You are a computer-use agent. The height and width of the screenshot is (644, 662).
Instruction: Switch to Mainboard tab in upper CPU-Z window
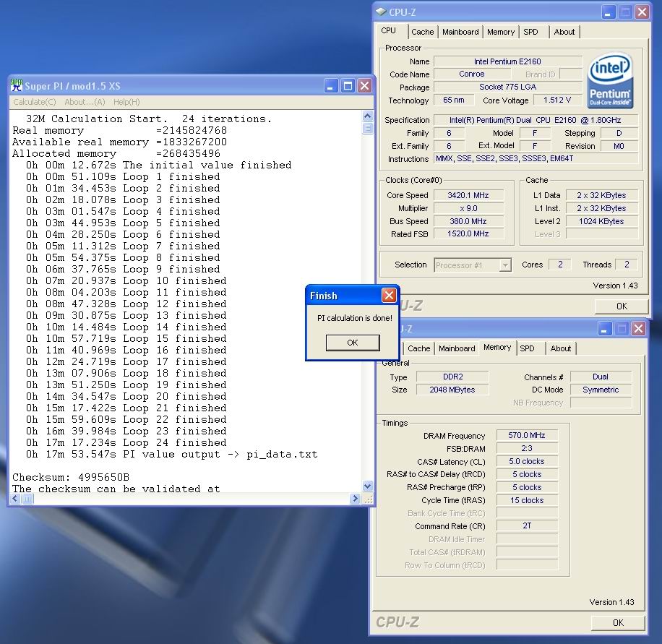point(460,32)
